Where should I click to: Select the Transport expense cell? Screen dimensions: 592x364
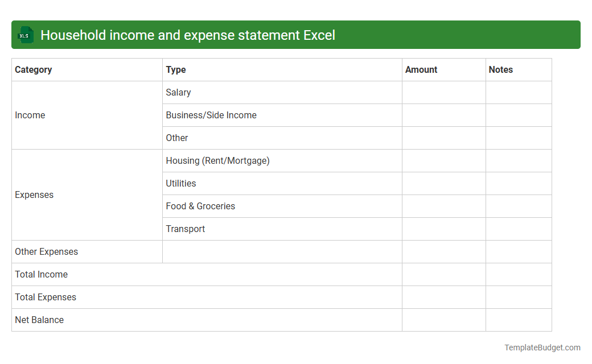tap(186, 229)
